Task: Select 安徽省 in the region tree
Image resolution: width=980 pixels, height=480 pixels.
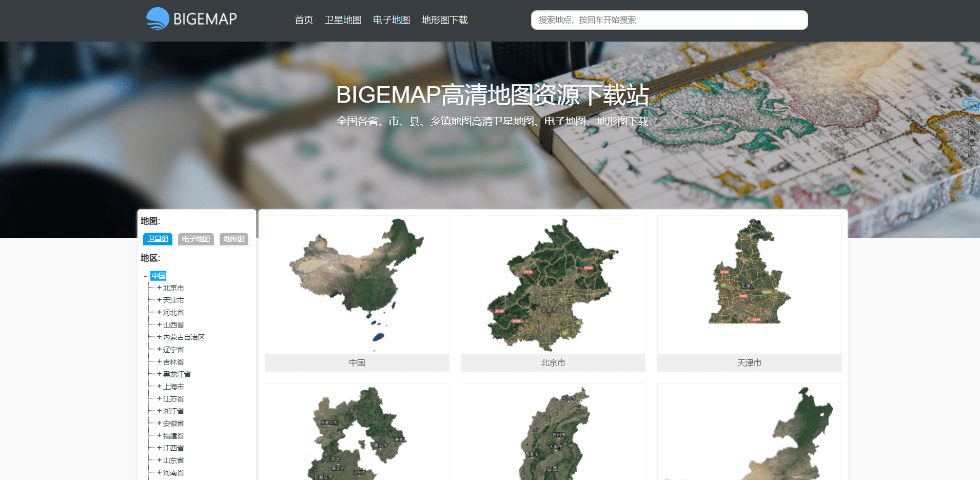Action: click(x=173, y=424)
